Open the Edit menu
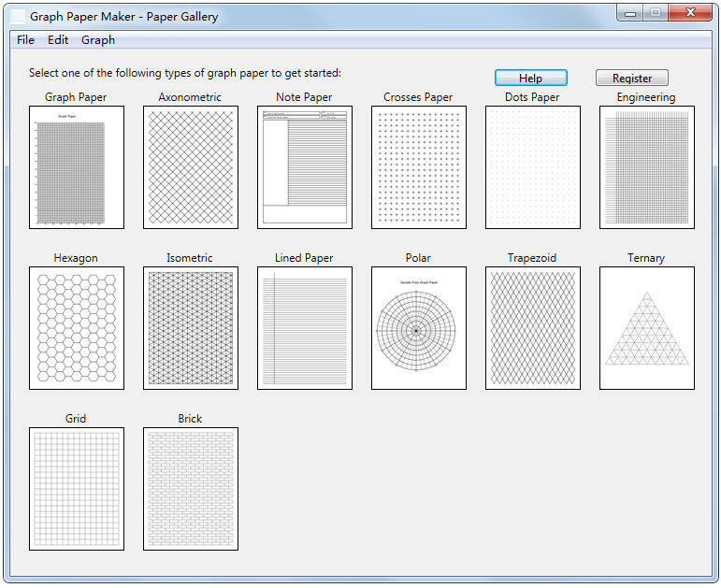Screen dimensions: 721x588 [58, 40]
